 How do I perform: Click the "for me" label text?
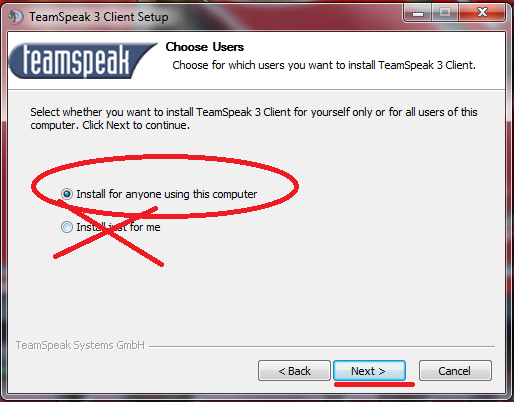pos(145,227)
